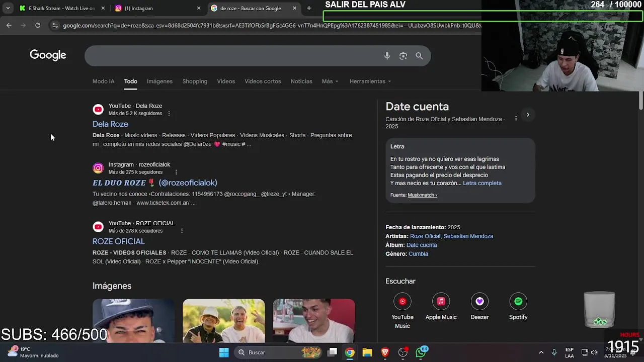Open the weather widget on taskbar
The width and height of the screenshot is (644, 362).
pos(33,352)
